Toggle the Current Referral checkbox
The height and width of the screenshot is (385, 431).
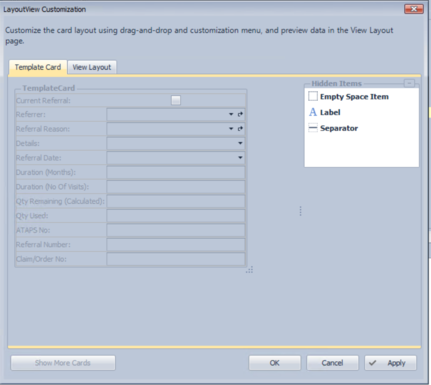[x=176, y=100]
